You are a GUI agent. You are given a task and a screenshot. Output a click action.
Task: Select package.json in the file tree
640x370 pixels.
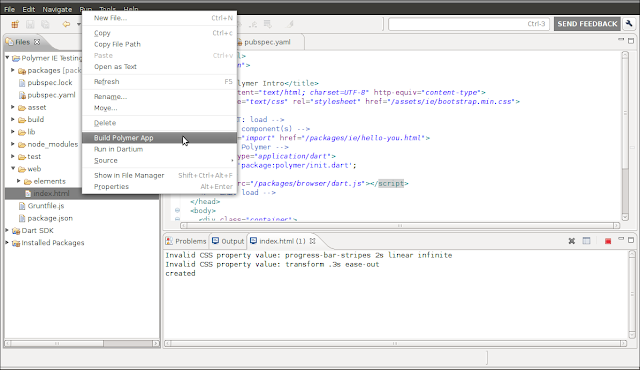coord(50,218)
